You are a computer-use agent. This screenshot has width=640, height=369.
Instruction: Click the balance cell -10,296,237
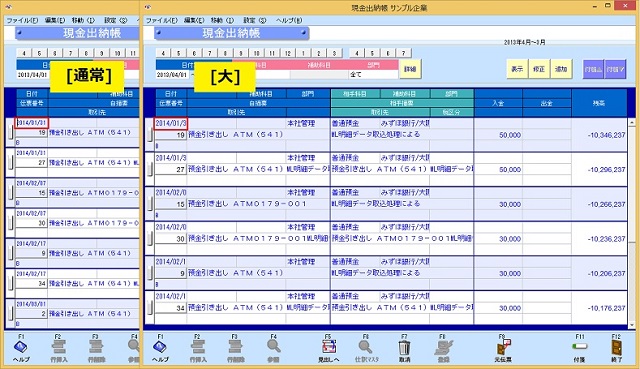coord(599,169)
